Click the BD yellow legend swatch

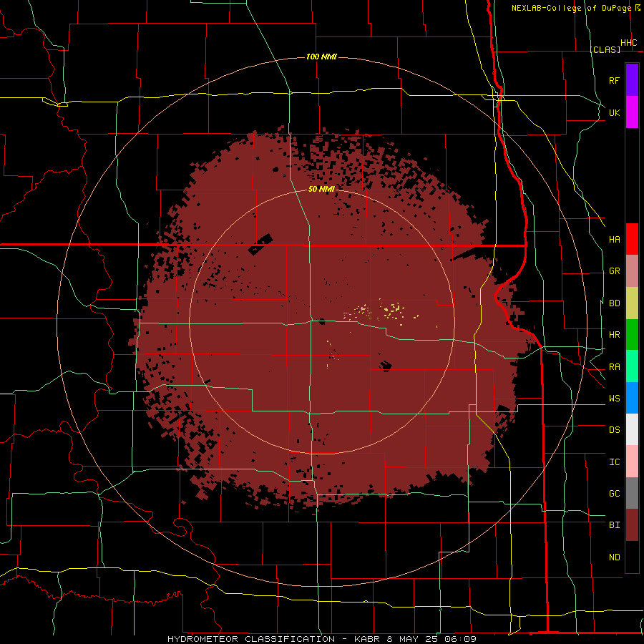pyautogui.click(x=632, y=303)
